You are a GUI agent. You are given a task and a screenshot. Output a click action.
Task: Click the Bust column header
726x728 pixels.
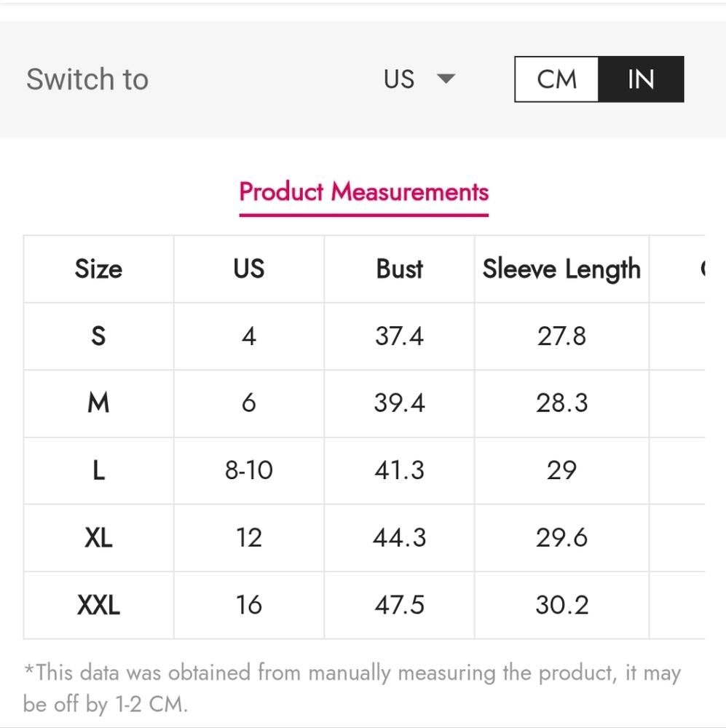[x=400, y=269]
